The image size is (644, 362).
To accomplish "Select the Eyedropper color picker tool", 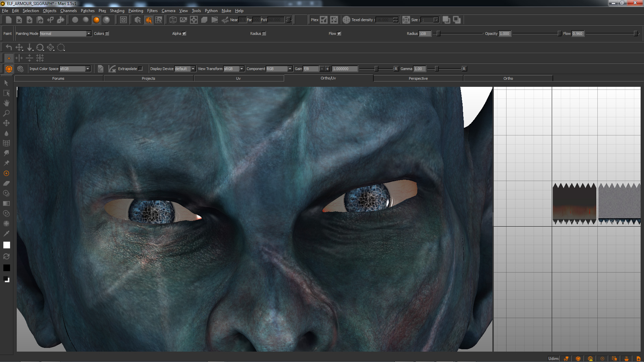I will pyautogui.click(x=6, y=234).
